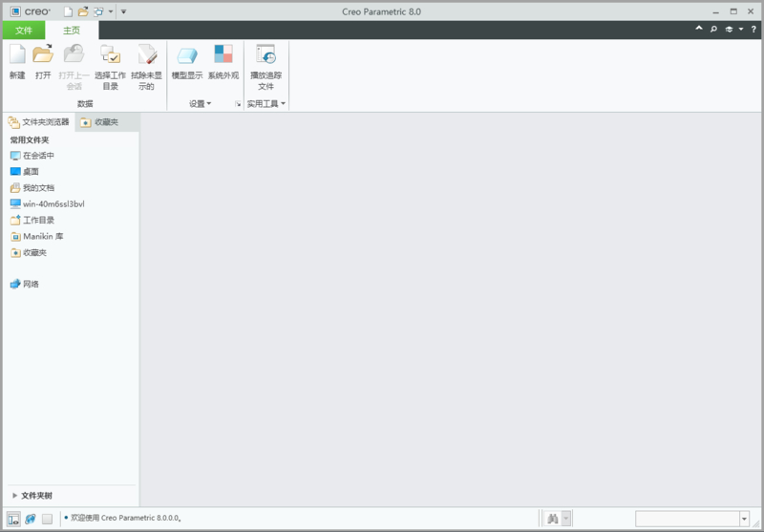Viewport: 764px width, 532px height.
Task: Minimize the Creo Parametric window
Action: point(715,11)
